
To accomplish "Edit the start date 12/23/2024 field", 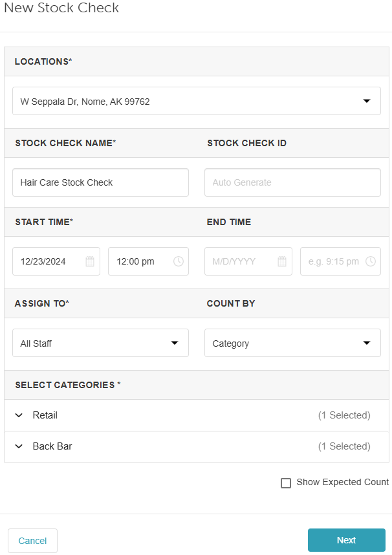I will (x=56, y=261).
